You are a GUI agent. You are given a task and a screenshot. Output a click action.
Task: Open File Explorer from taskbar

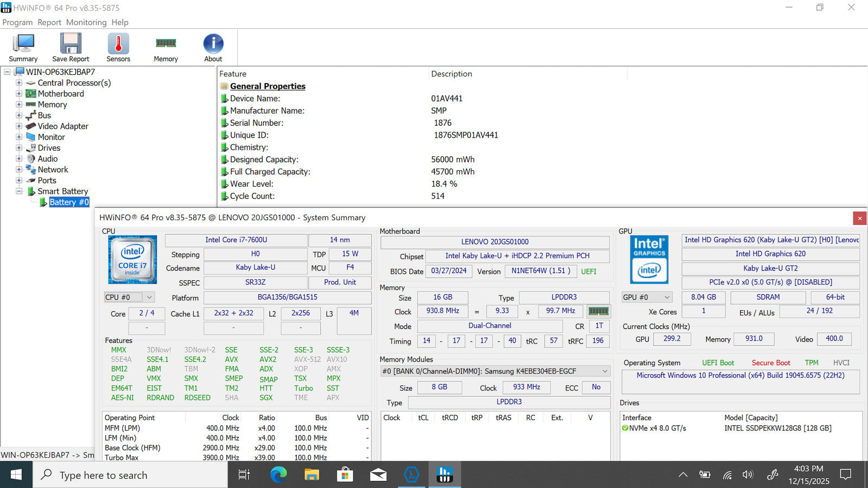311,475
